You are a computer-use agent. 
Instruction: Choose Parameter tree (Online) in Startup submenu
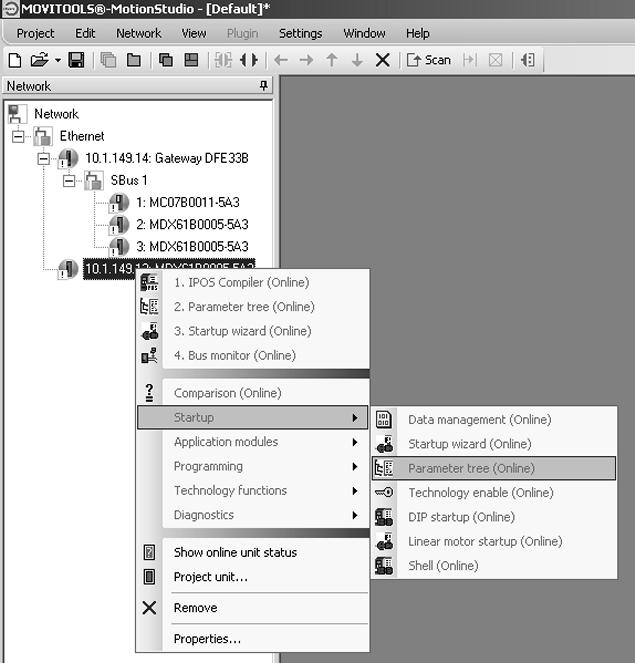pyautogui.click(x=494, y=468)
